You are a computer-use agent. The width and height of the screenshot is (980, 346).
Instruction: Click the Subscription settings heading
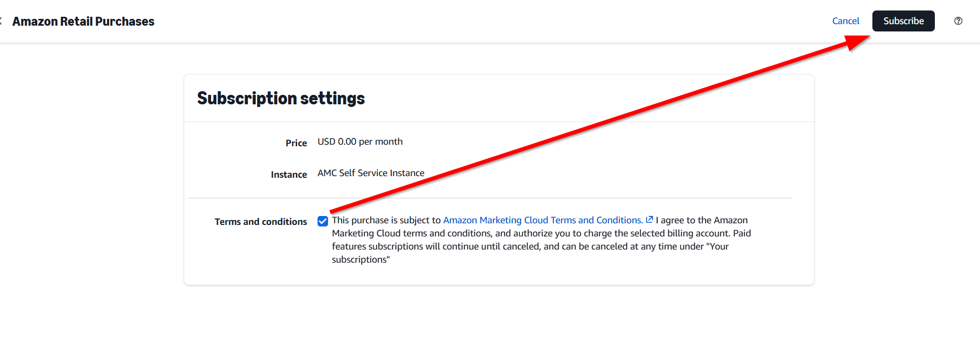[281, 98]
